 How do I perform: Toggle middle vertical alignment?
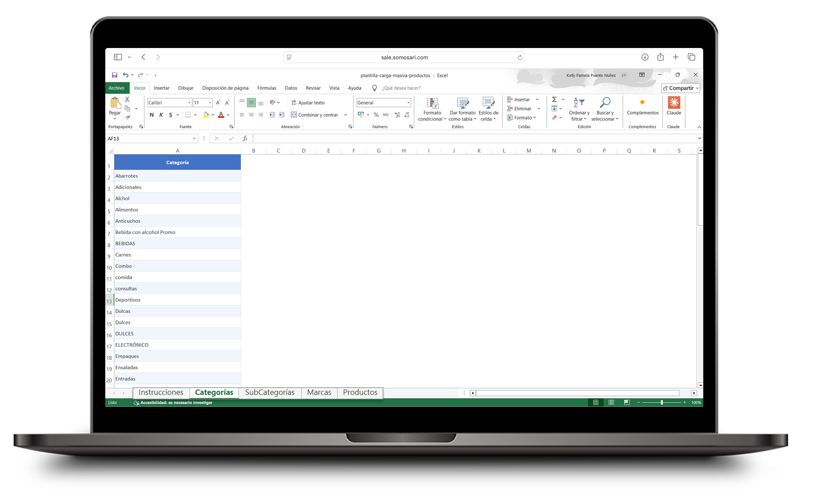click(x=252, y=103)
